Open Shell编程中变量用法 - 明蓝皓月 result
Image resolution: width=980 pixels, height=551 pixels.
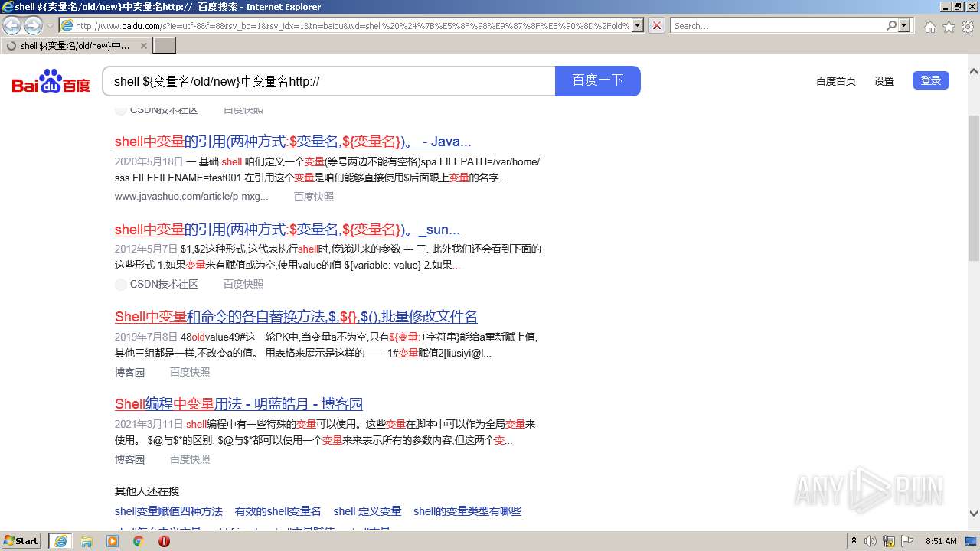pyautogui.click(x=239, y=404)
